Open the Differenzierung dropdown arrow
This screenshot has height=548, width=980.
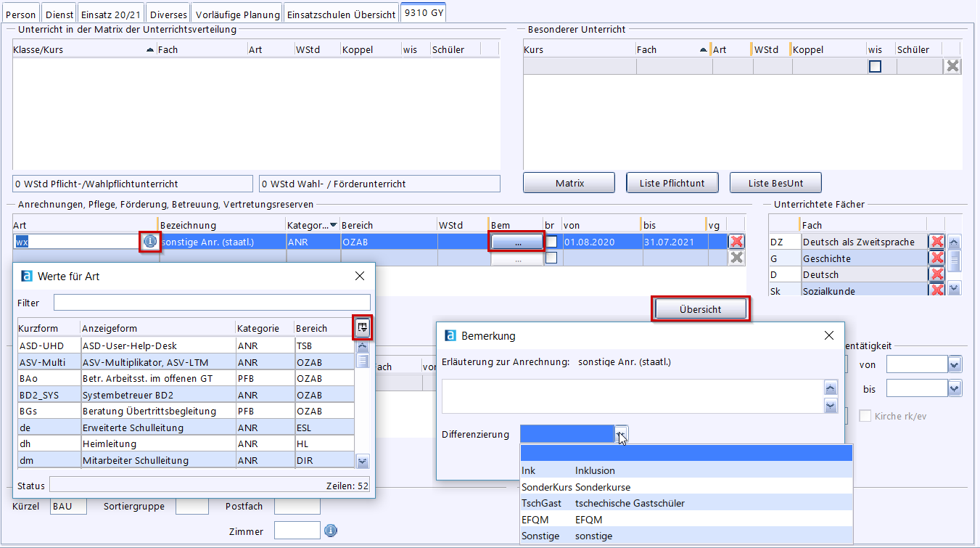pos(622,434)
